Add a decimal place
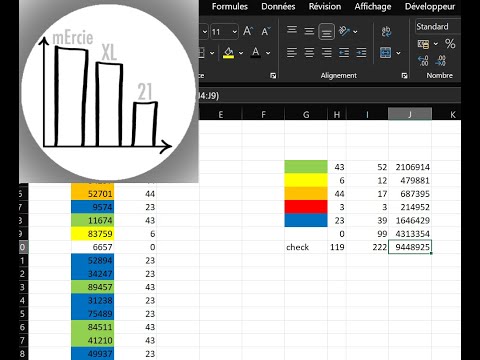This screenshot has height=360, width=480. [423, 60]
